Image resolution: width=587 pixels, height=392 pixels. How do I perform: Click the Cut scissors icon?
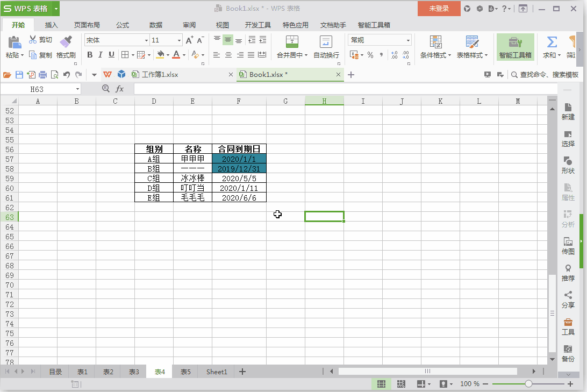pyautogui.click(x=33, y=40)
